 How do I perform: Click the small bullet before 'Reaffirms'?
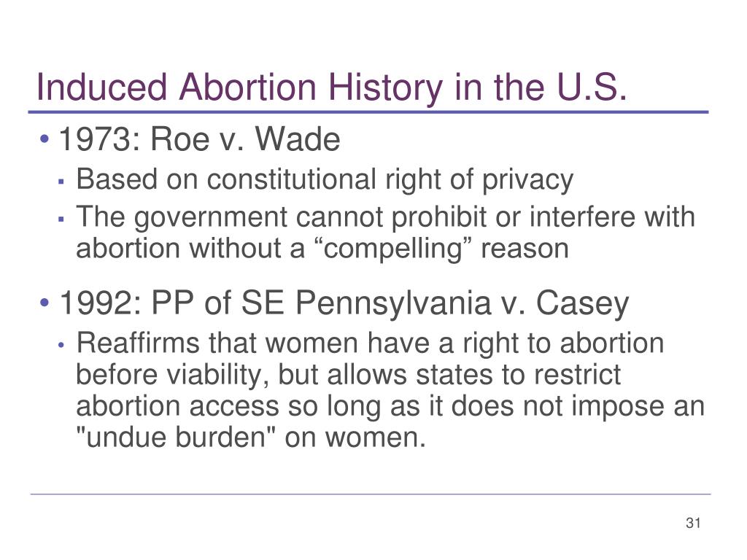click(x=61, y=345)
